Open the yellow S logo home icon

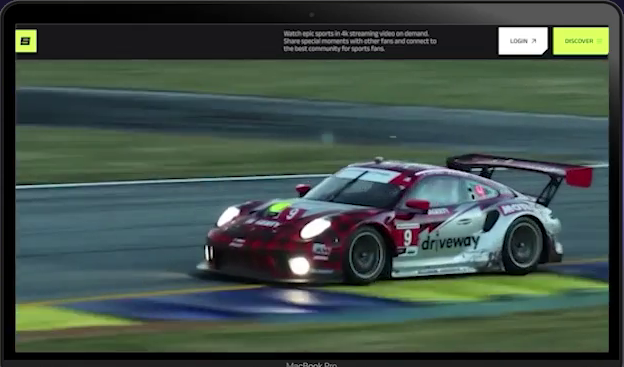tap(26, 41)
